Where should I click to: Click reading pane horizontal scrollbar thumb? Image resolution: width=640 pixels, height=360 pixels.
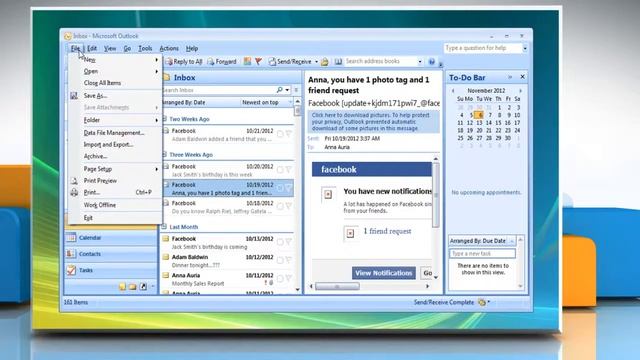337,286
